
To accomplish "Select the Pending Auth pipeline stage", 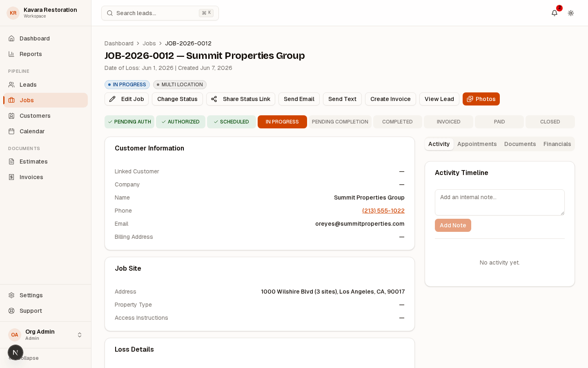I will tap(129, 122).
